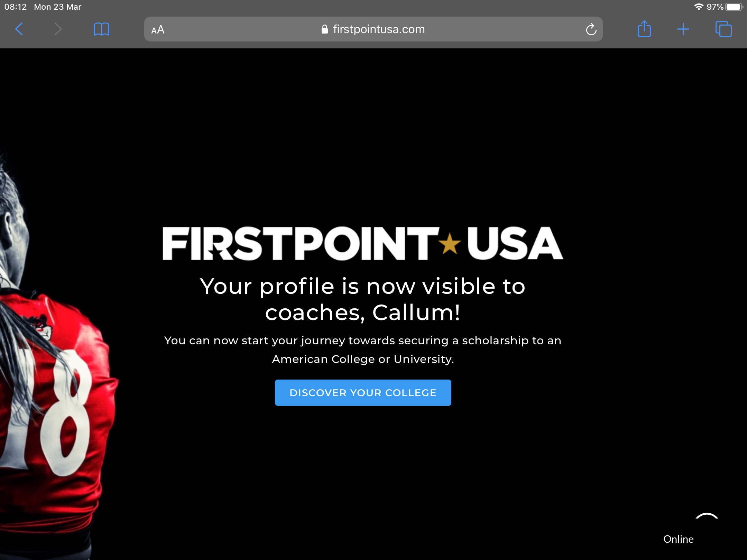Tap the battery indicator in status bar
This screenshot has width=747, height=560.
point(734,7)
